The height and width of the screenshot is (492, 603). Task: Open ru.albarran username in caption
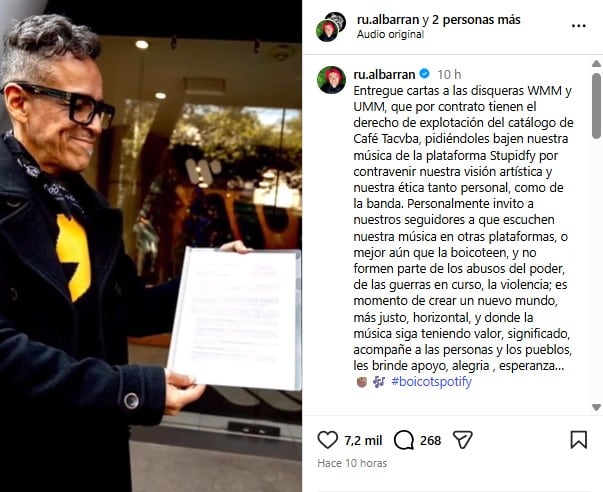[x=385, y=74]
